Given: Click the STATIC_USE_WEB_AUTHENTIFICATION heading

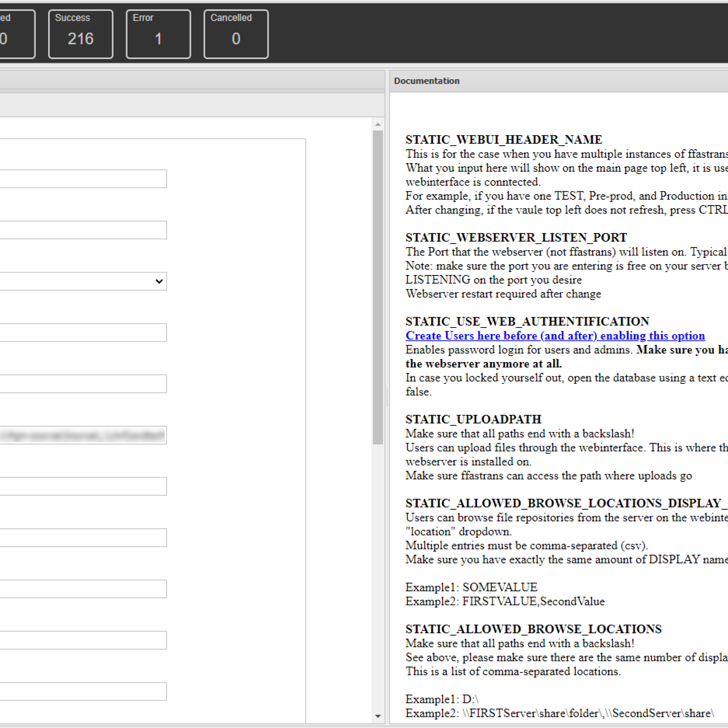Looking at the screenshot, I should [527, 322].
